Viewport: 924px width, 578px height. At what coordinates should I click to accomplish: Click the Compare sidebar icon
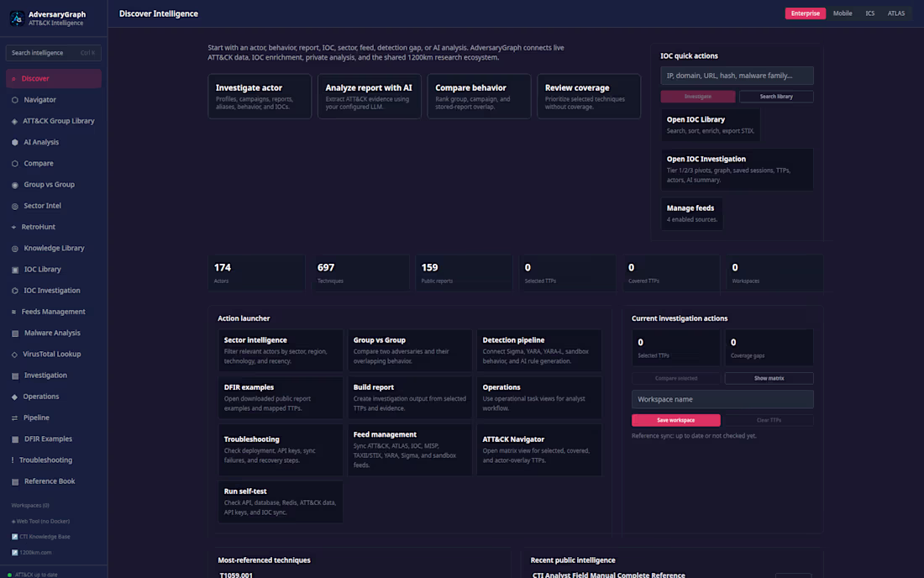click(15, 163)
